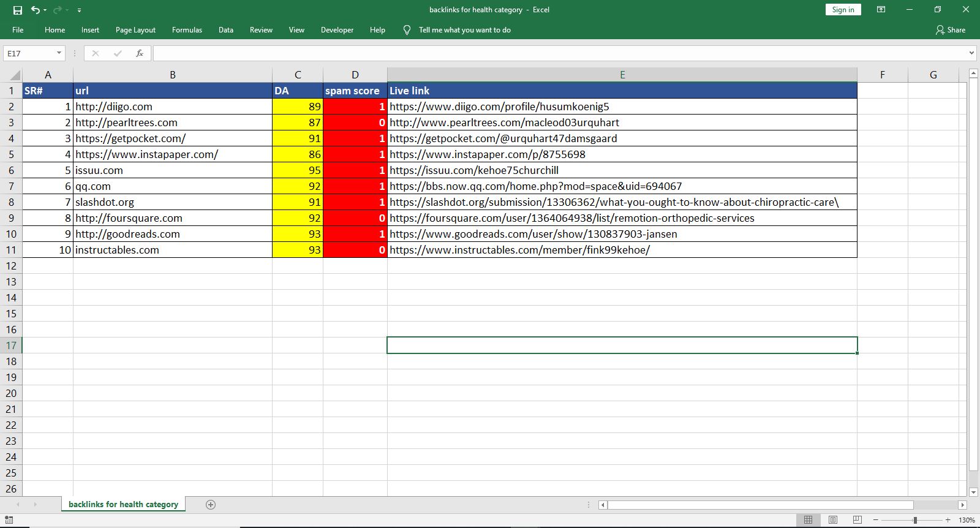Click in Tell me what you want field
This screenshot has height=528, width=980.
464,30
